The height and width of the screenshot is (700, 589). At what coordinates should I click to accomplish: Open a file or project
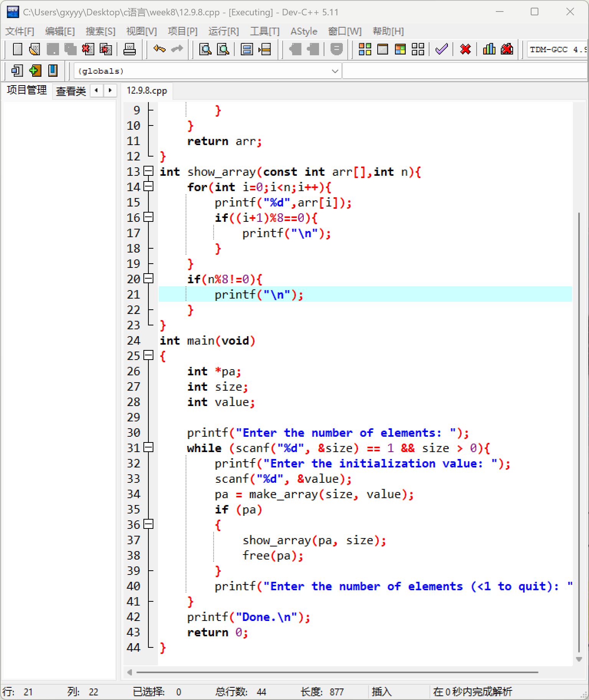point(35,49)
